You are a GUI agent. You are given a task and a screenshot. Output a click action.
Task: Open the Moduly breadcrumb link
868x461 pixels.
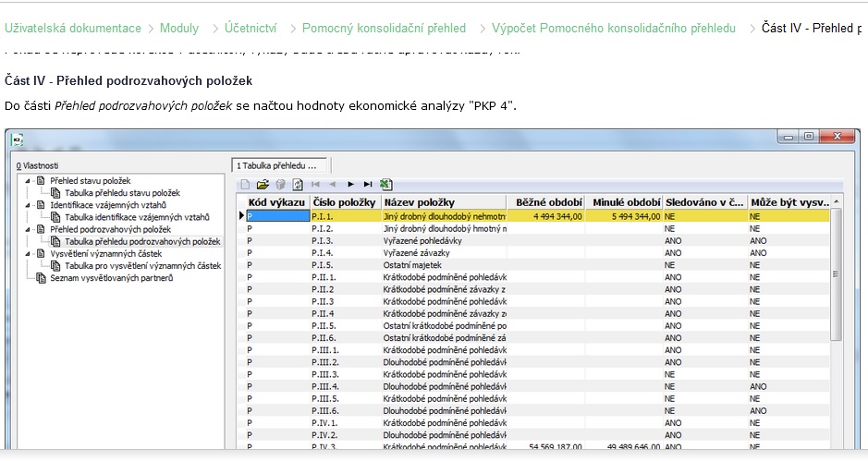point(178,29)
